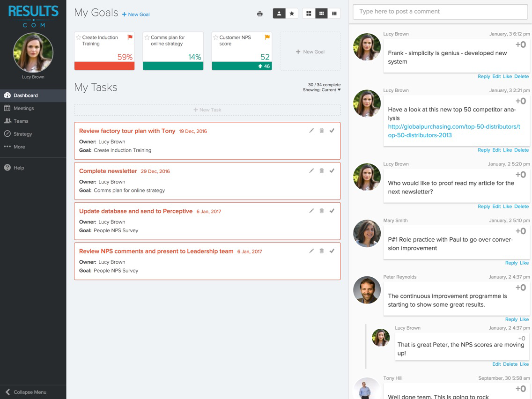Star the Create Induction Training goal
Viewport: 532px width, 399px height.
tap(78, 37)
